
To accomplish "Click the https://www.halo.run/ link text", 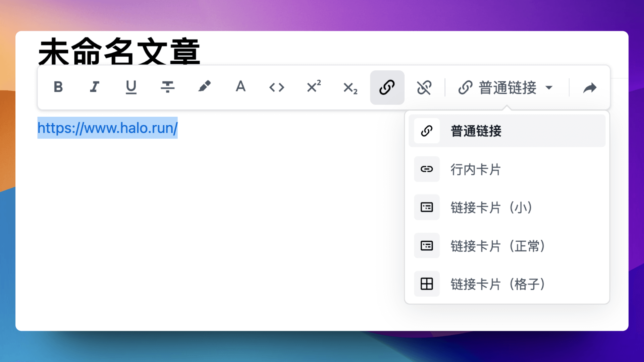I will pyautogui.click(x=107, y=128).
